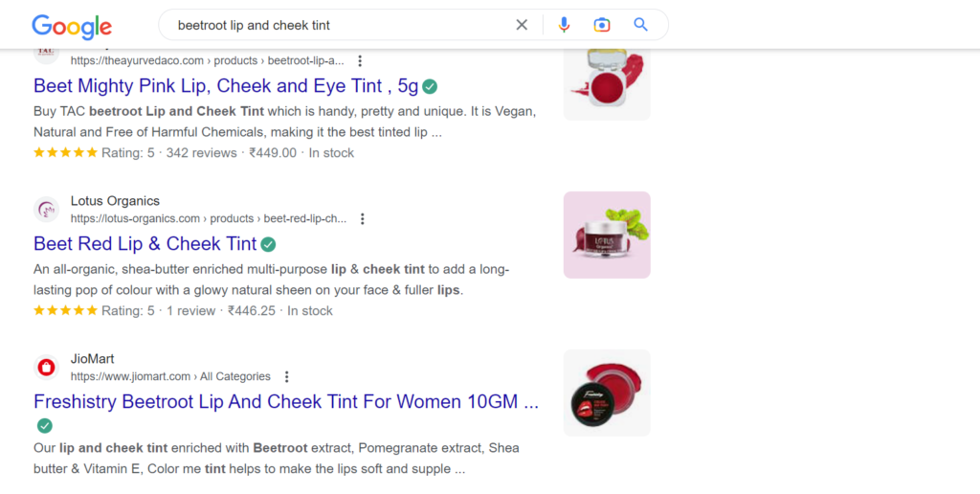Open Freshistry red tint product thumbnail
The height and width of the screenshot is (494, 980).
coord(607,393)
